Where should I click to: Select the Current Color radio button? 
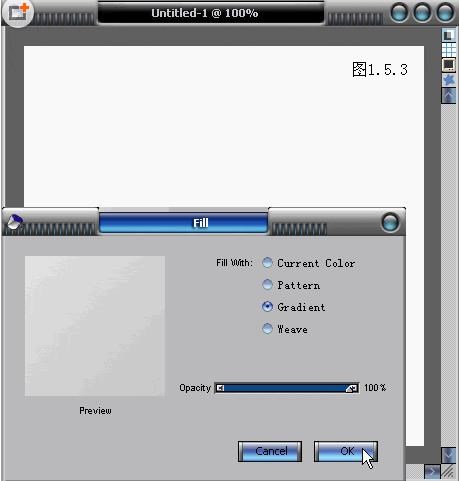pos(267,263)
